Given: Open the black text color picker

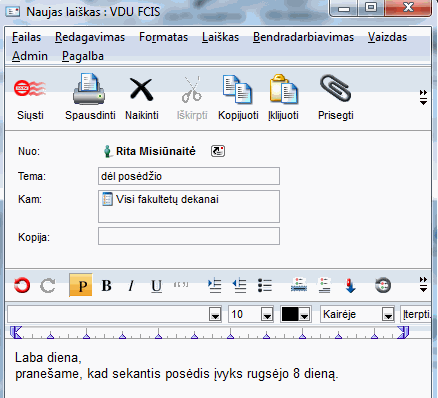Looking at the screenshot, I should (x=296, y=314).
